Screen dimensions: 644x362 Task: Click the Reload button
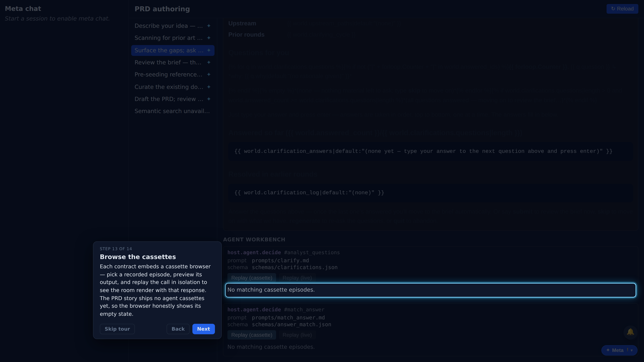[x=622, y=9]
